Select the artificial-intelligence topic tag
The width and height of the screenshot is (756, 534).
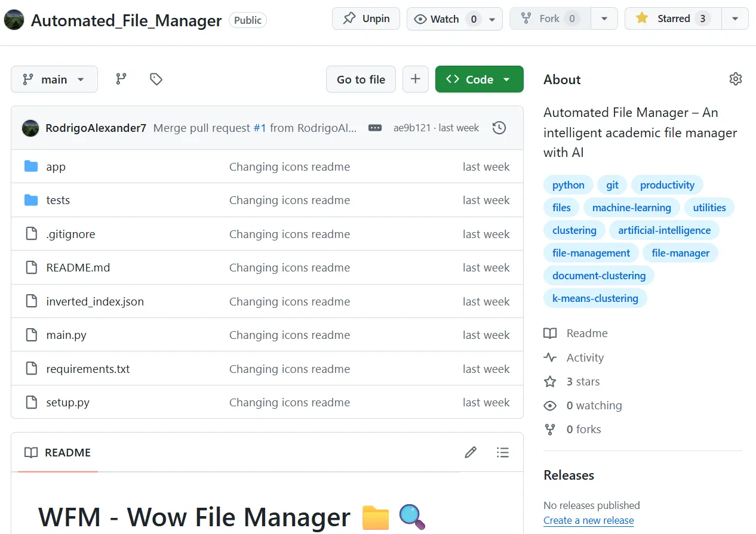click(665, 230)
